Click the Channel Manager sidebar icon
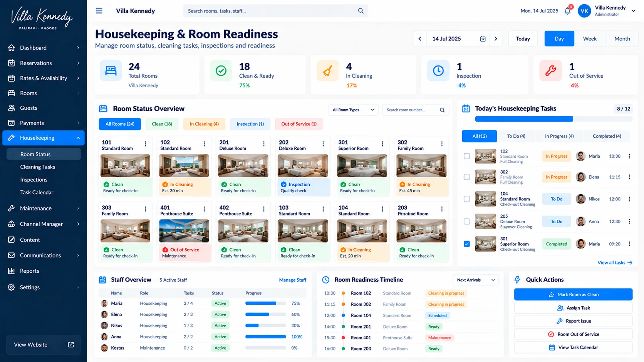The image size is (644, 362). tap(11, 224)
